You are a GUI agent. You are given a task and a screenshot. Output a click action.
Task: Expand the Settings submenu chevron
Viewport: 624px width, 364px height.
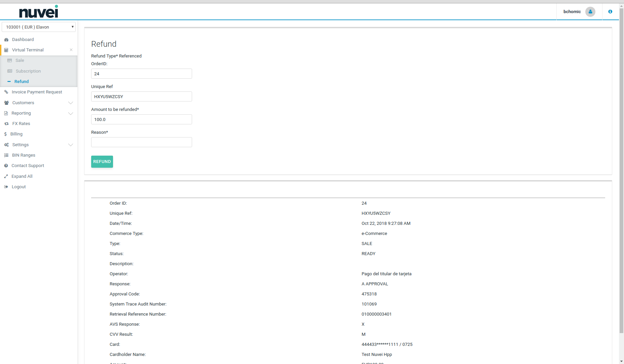pyautogui.click(x=71, y=145)
